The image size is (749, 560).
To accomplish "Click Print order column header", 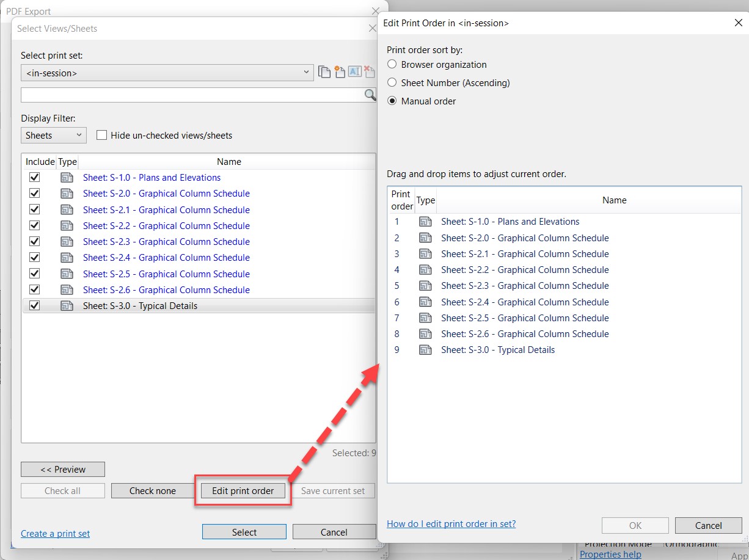I will tap(402, 200).
